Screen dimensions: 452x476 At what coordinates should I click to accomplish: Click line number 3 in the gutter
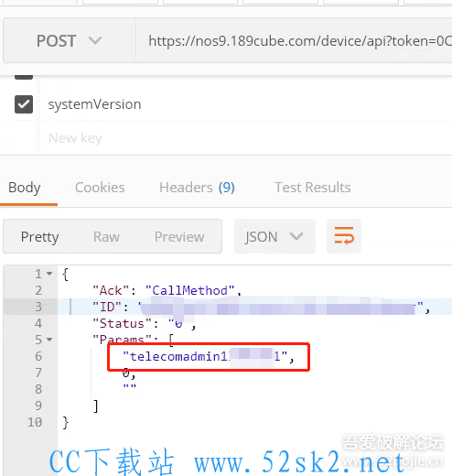click(x=38, y=307)
